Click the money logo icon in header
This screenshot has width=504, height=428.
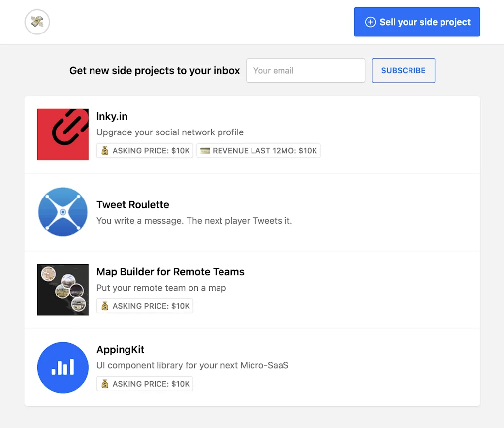[x=37, y=22]
